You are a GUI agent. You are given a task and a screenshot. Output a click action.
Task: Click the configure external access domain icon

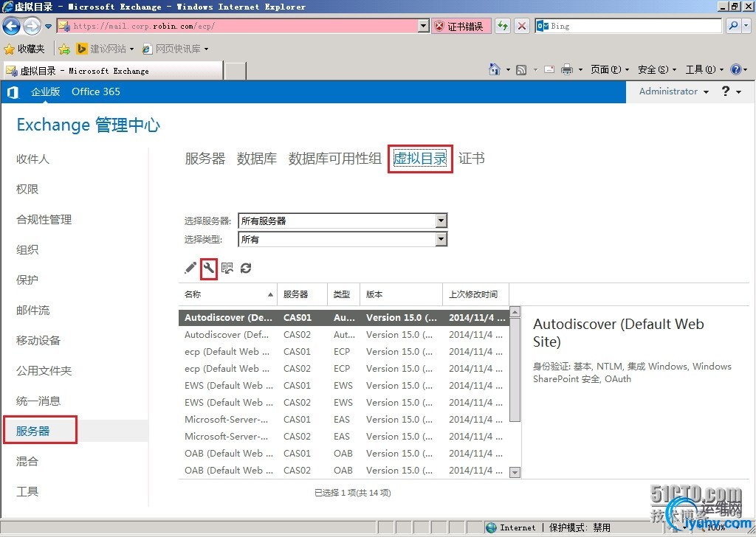227,268
